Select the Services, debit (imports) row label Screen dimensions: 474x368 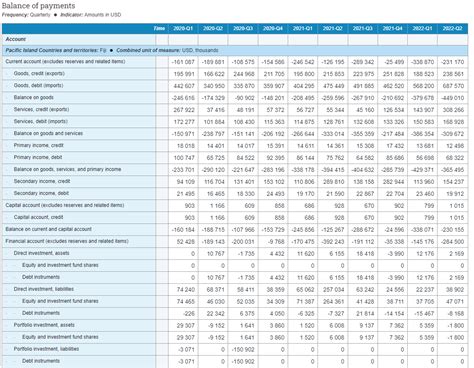[x=41, y=121]
